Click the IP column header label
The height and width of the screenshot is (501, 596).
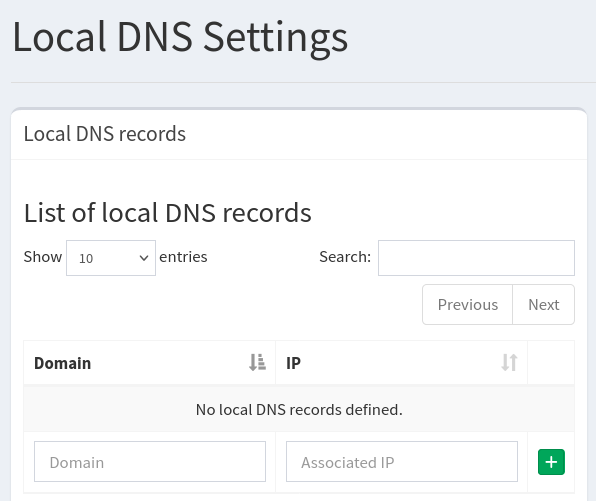[293, 363]
